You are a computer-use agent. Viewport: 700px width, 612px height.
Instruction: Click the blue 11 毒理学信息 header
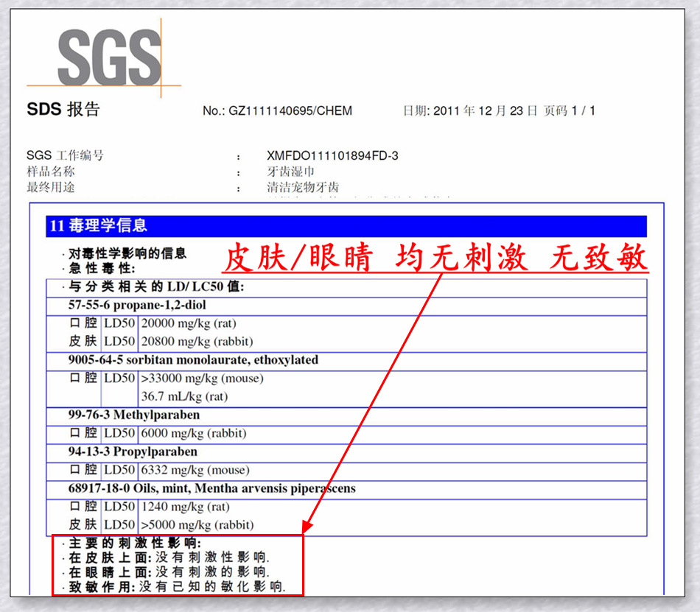346,225
